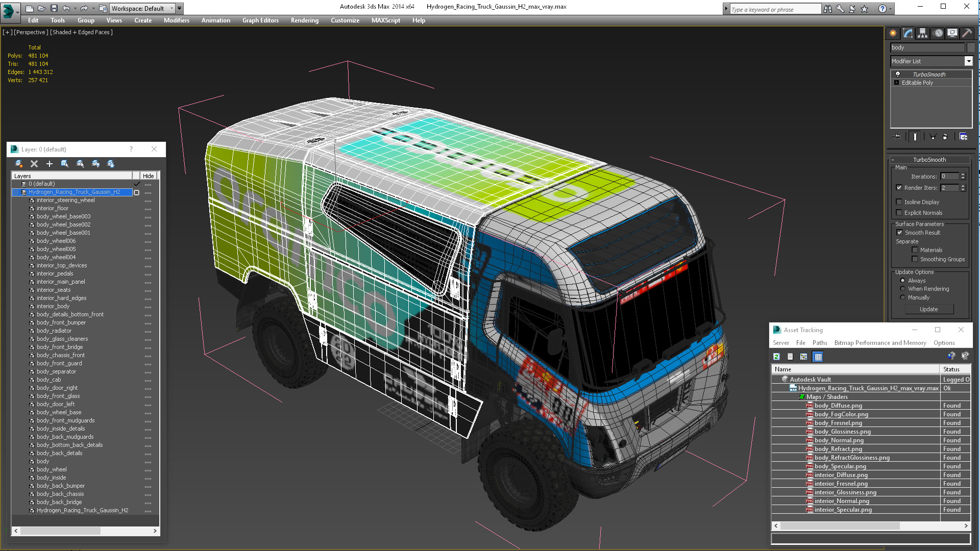Click Status column header in Asset Tracking

click(x=955, y=369)
